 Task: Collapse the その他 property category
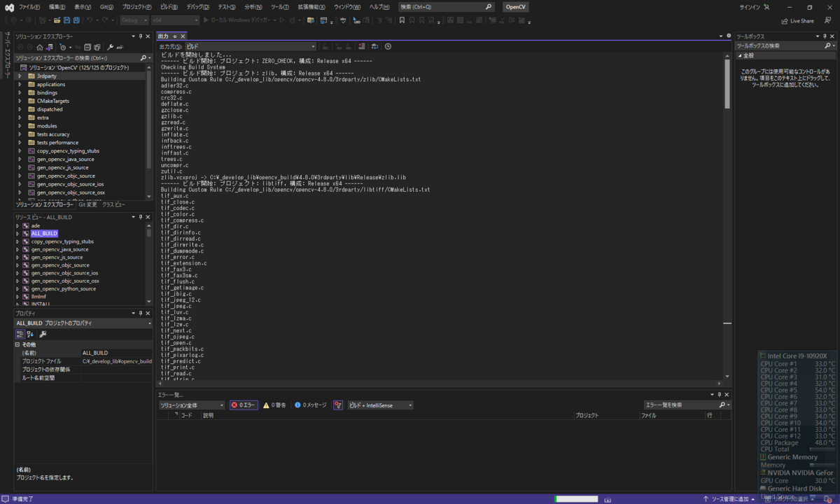[x=18, y=344]
